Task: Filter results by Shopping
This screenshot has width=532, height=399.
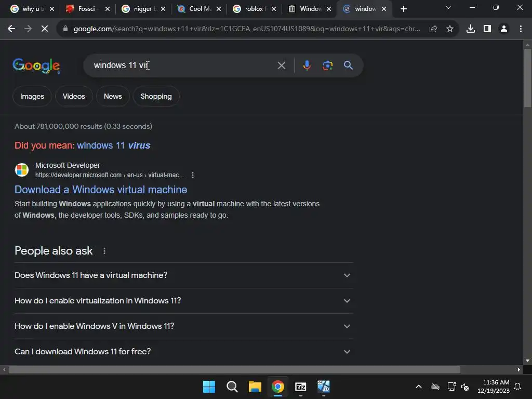Action: tap(156, 96)
